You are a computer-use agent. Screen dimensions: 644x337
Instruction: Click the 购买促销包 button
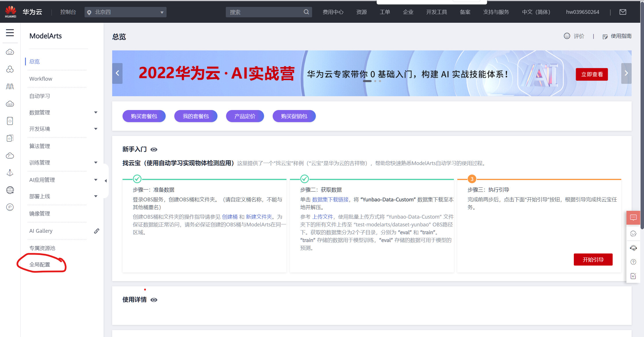[294, 116]
